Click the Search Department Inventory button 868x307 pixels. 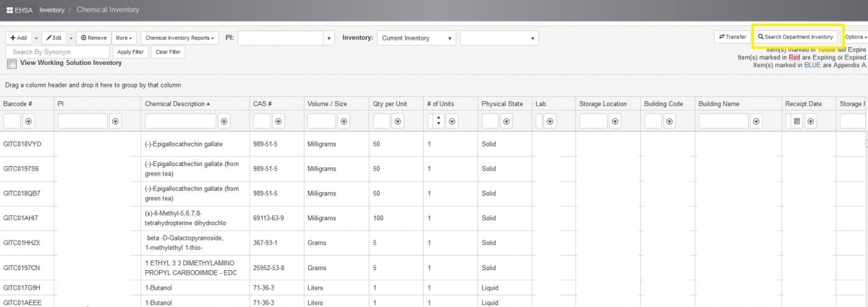coord(795,37)
